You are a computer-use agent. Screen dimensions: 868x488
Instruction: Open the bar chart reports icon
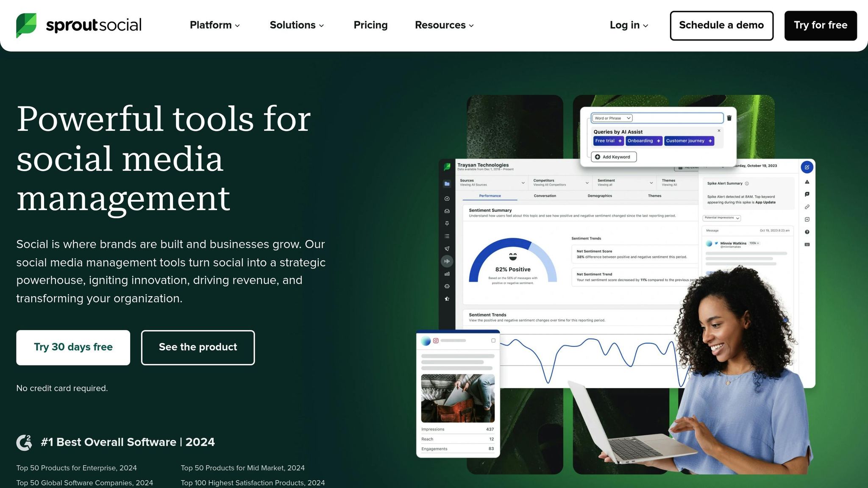[x=447, y=274]
